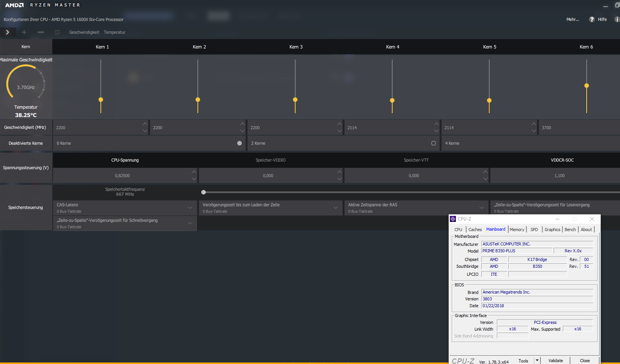
Task: Raise Speicher-VDDIO voltage with the up arrow
Action: pos(340,172)
